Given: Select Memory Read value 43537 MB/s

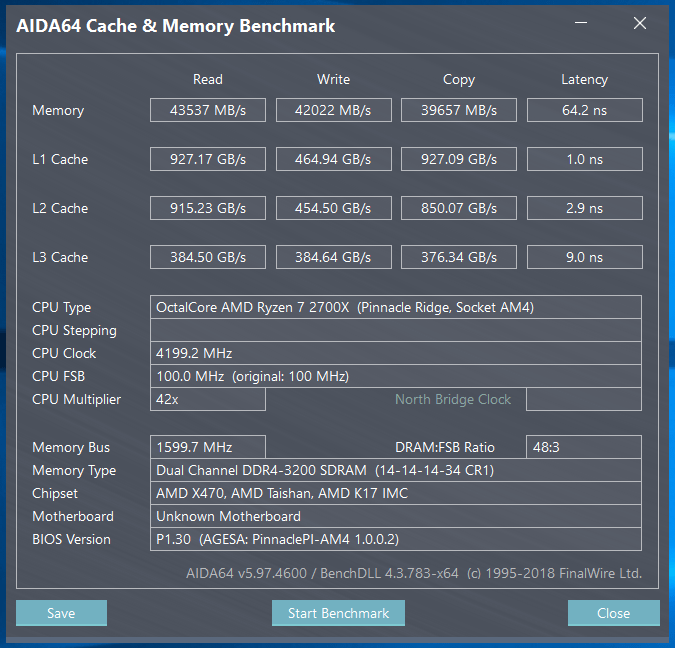Looking at the screenshot, I should (x=208, y=110).
